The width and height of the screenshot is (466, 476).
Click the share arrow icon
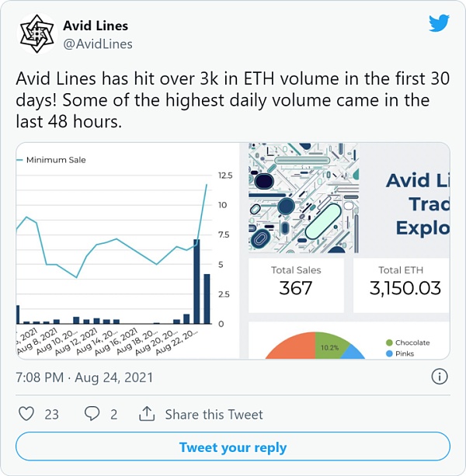click(147, 414)
